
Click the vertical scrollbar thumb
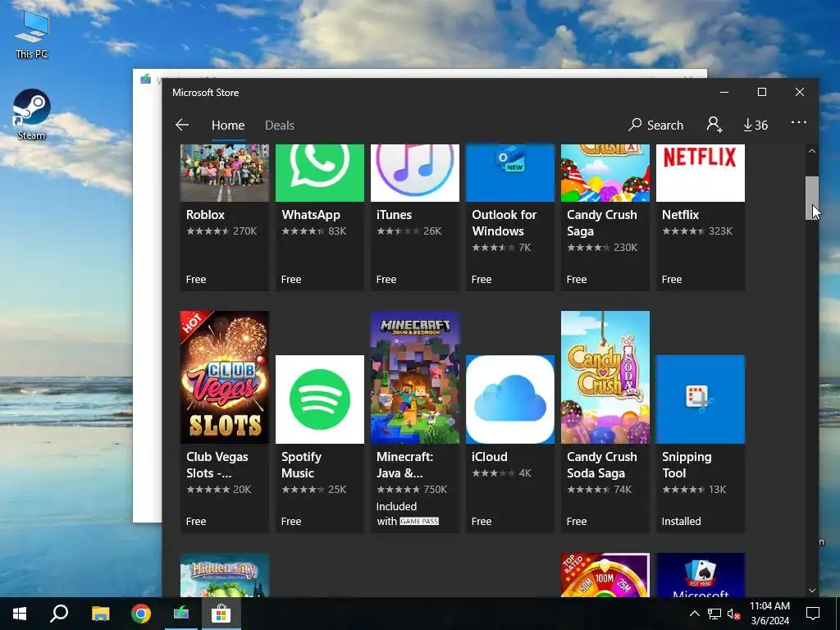812,199
